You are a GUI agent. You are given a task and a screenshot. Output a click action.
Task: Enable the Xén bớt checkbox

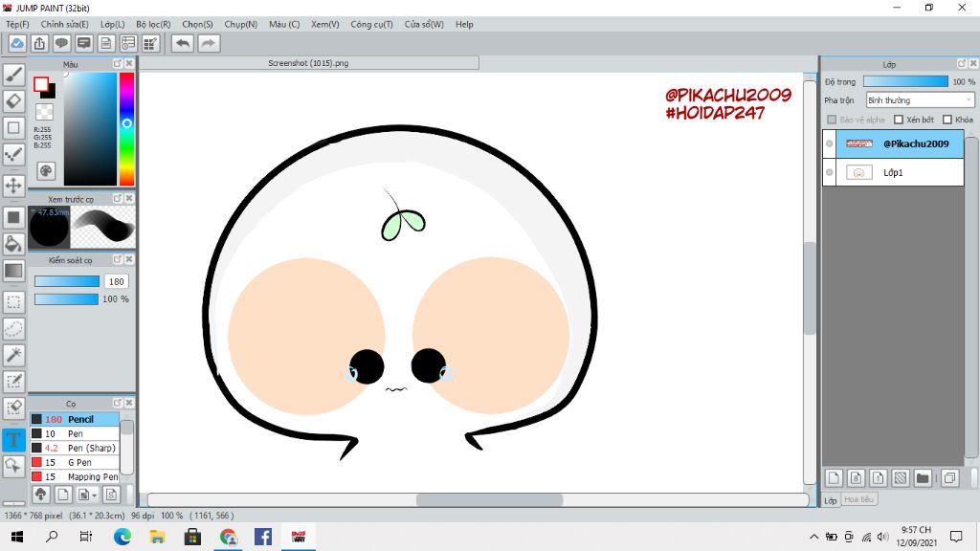(x=899, y=120)
